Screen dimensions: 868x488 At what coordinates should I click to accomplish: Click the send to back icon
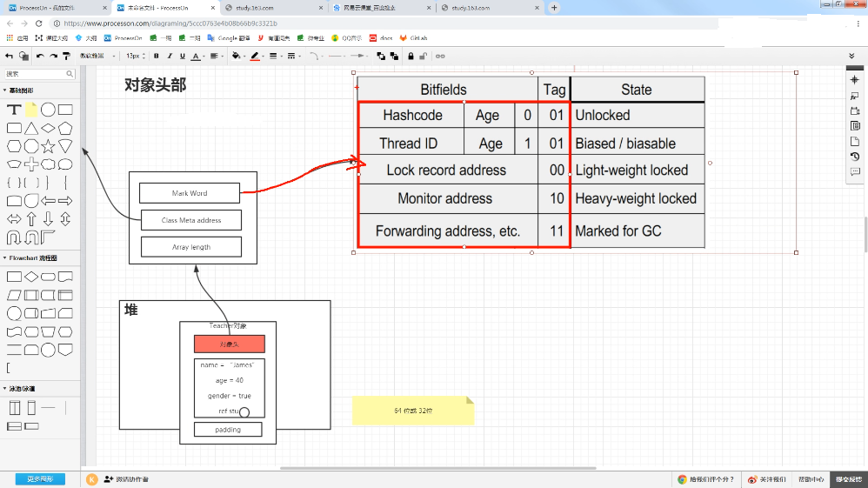(x=394, y=56)
